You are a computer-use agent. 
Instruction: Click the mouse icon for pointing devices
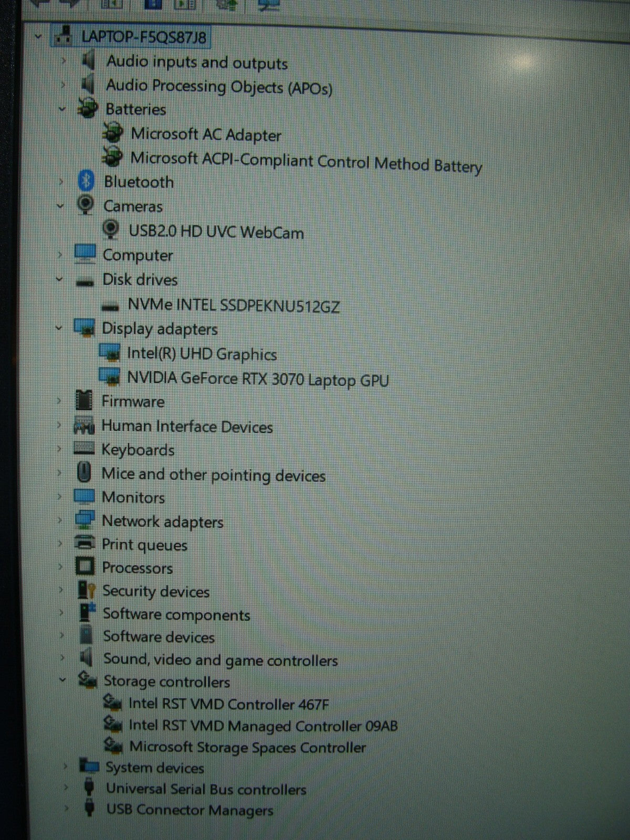point(84,473)
